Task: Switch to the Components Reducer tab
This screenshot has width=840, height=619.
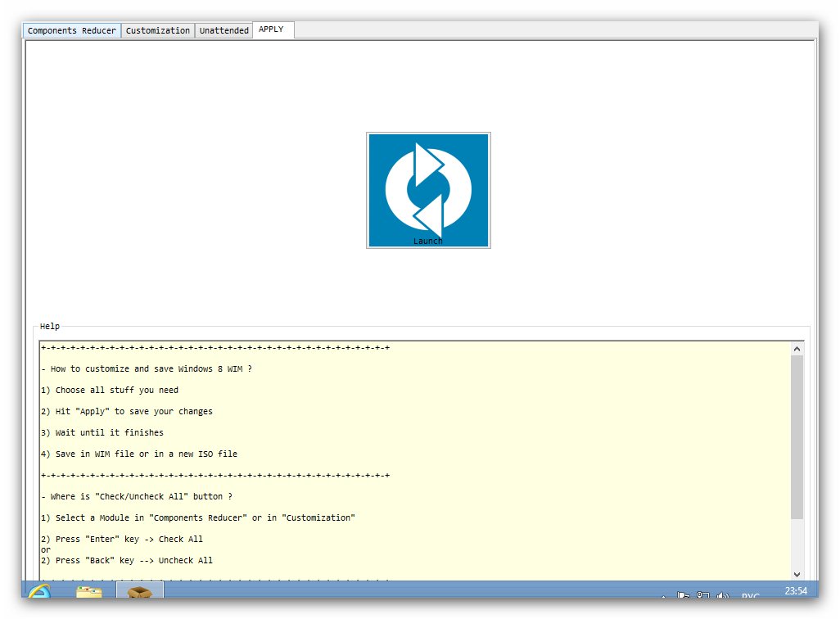Action: (72, 30)
